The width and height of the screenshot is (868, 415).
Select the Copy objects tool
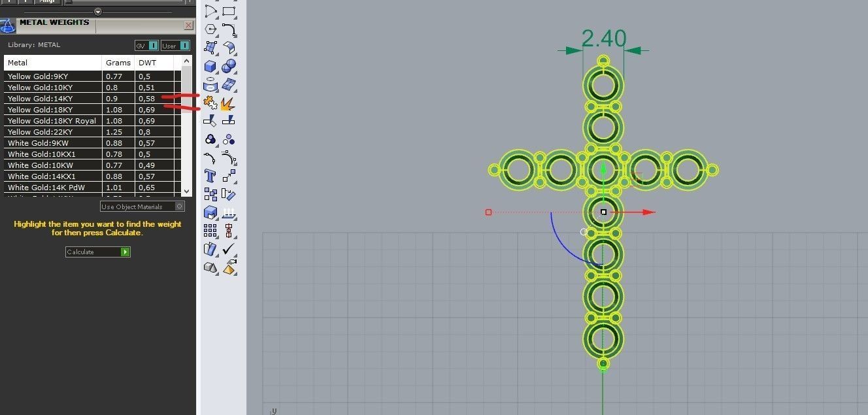click(210, 194)
